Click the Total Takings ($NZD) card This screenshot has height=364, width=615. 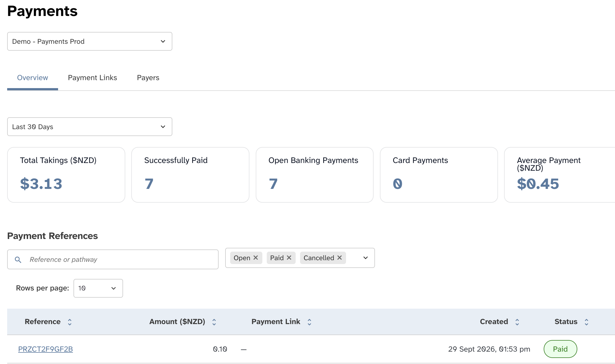click(66, 175)
